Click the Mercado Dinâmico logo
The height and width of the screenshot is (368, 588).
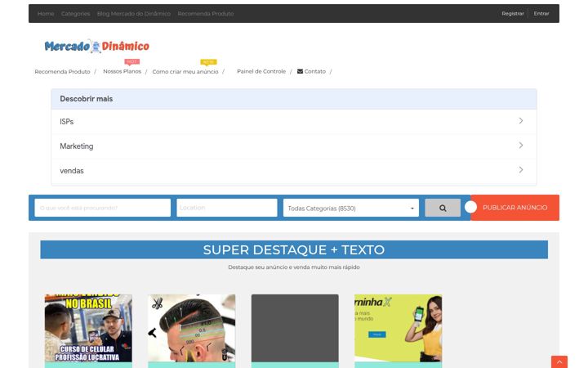coord(96,46)
